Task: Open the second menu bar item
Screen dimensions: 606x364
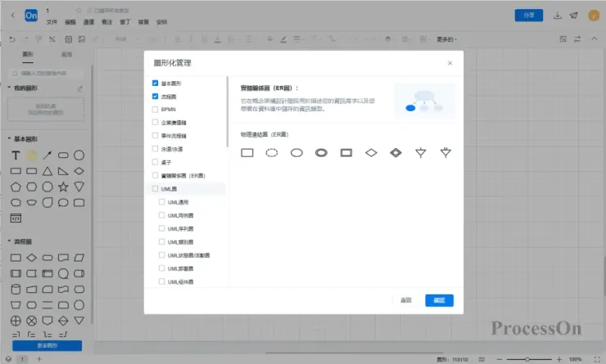Action: click(x=70, y=22)
